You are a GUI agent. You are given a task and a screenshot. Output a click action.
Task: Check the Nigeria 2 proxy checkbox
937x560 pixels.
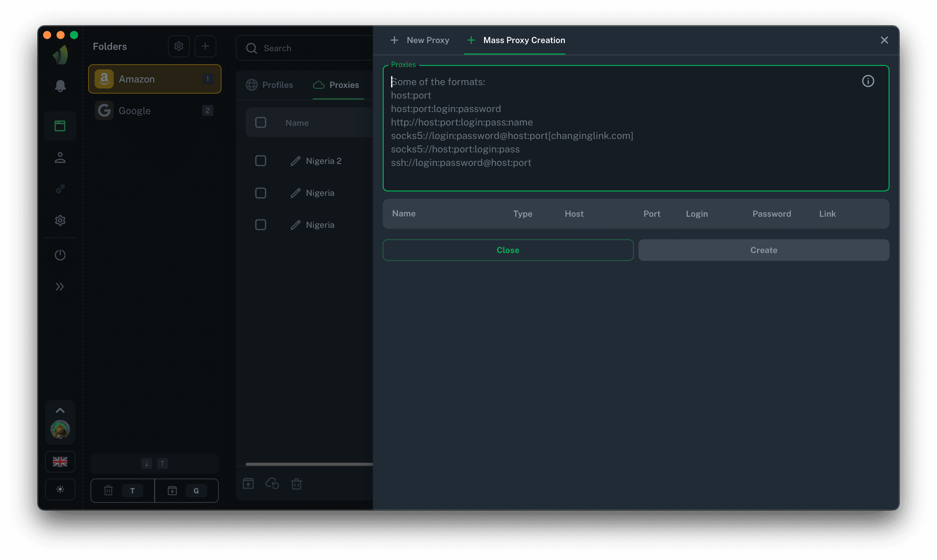pos(261,161)
